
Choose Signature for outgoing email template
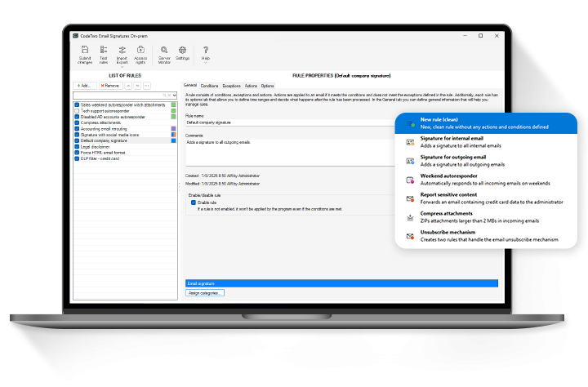[x=486, y=161]
